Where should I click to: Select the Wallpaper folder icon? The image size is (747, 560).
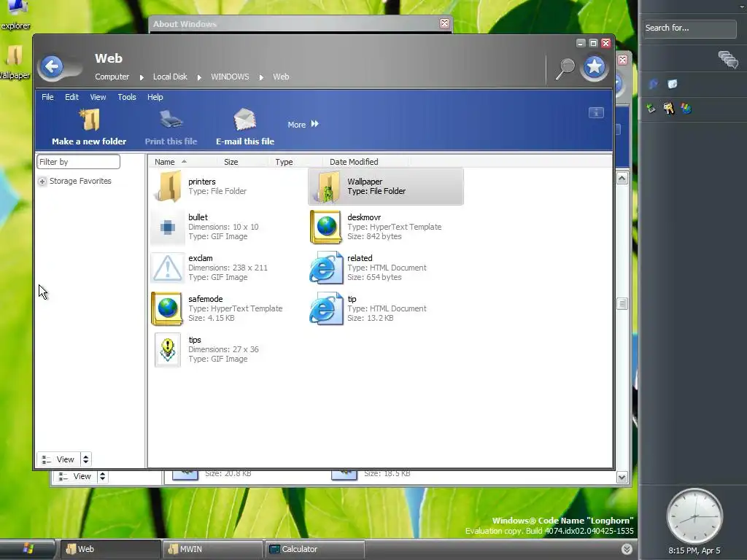click(326, 187)
